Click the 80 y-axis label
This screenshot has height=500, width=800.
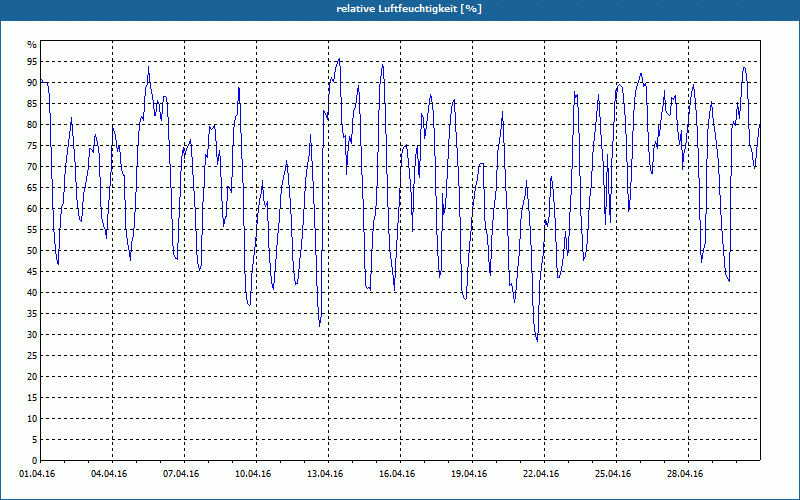coord(32,124)
